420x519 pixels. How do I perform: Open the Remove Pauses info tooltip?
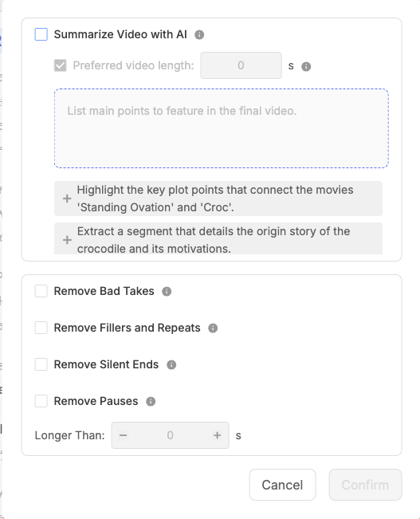(x=151, y=402)
